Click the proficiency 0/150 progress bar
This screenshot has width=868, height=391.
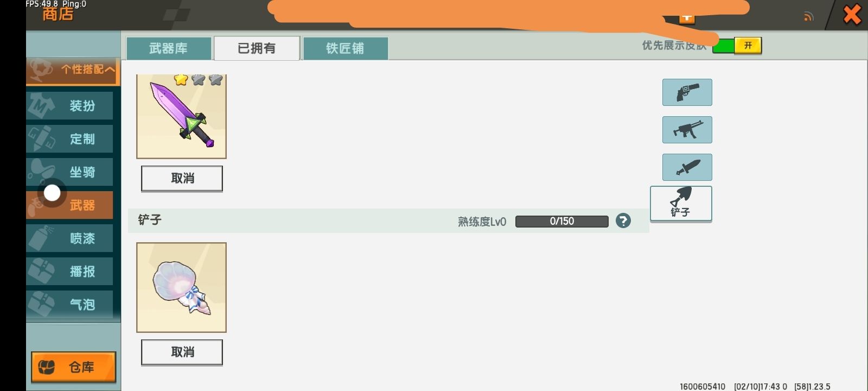coord(561,221)
